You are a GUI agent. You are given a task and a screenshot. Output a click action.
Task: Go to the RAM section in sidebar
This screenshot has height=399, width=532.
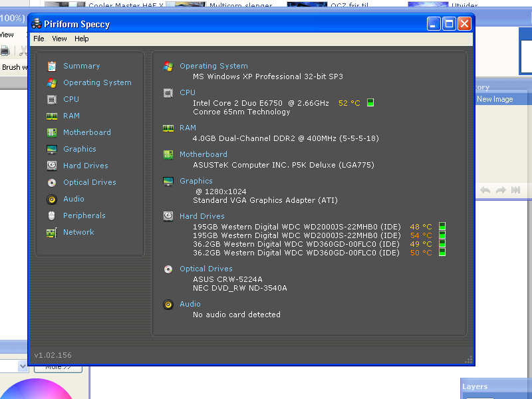[x=71, y=116]
